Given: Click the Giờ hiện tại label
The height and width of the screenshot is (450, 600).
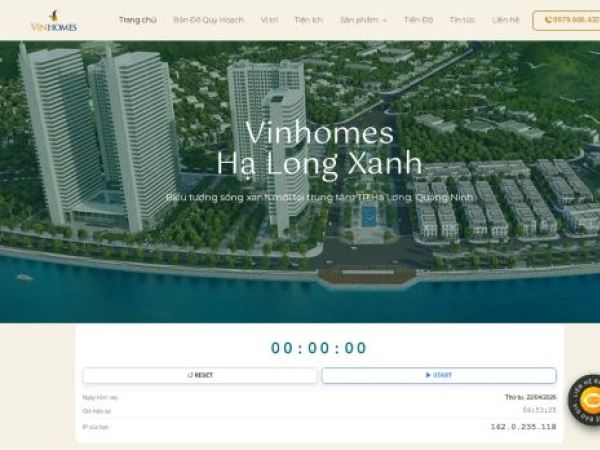Looking at the screenshot, I should tap(97, 411).
